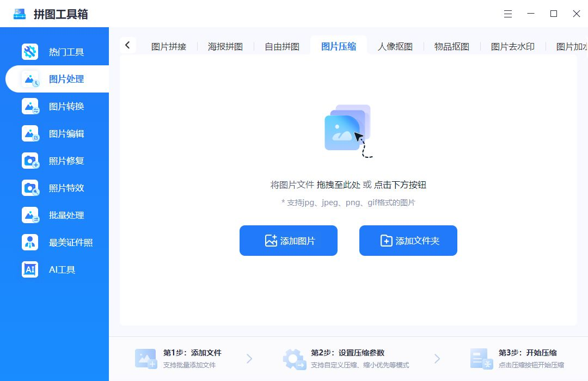Select 图片编辑 label in sidebar
This screenshot has width=588, height=381.
[x=66, y=133]
